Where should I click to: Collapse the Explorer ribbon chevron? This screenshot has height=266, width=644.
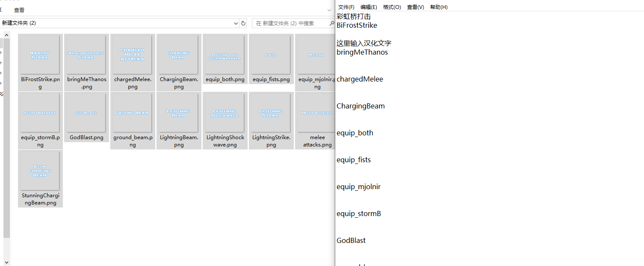(x=329, y=10)
